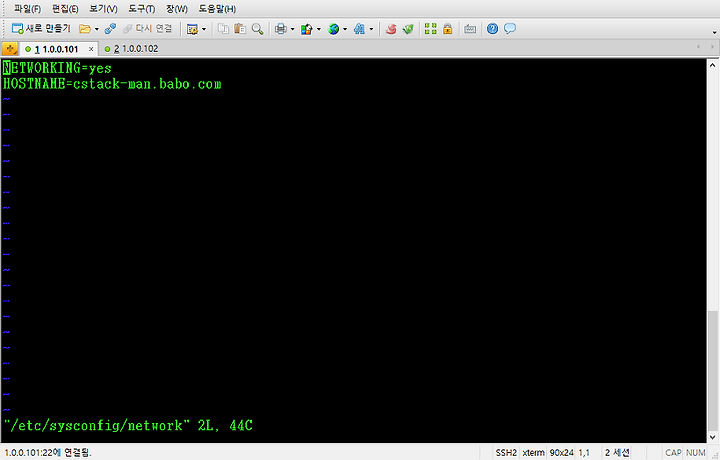Viewport: 720px width, 460px height.
Task: Expand the globe encoding dropdown arrow
Action: coord(344,29)
